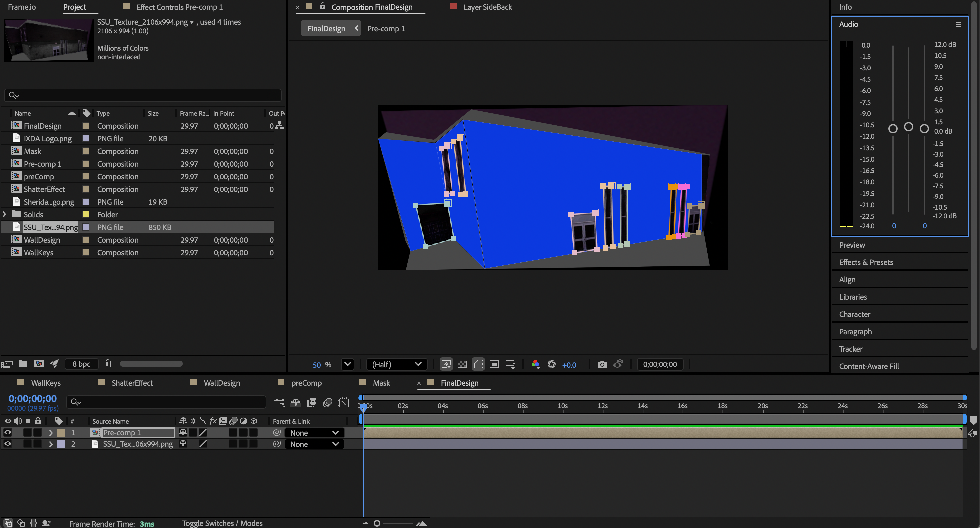Select the WallDesign composition in the Project panel
Screen dimensions: 980x528
[x=42, y=239]
